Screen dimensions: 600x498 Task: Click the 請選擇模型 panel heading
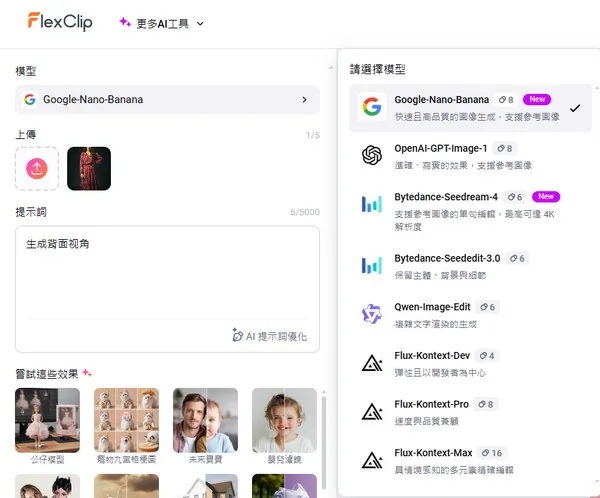pyautogui.click(x=377, y=69)
